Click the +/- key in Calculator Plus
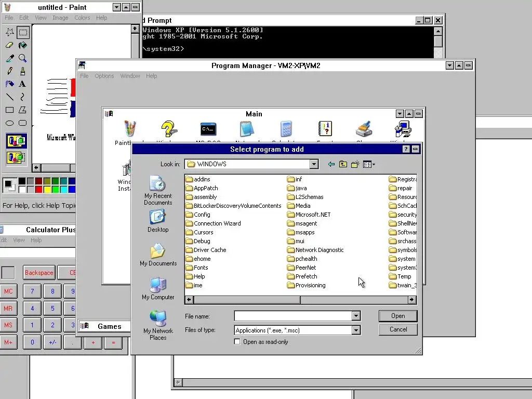Viewport: 532px width, 399px height. [x=52, y=342]
